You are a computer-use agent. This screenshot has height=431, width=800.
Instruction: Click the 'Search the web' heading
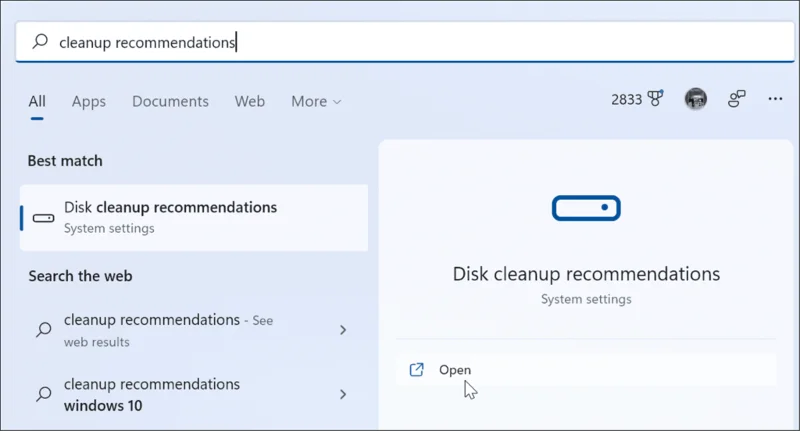click(80, 276)
